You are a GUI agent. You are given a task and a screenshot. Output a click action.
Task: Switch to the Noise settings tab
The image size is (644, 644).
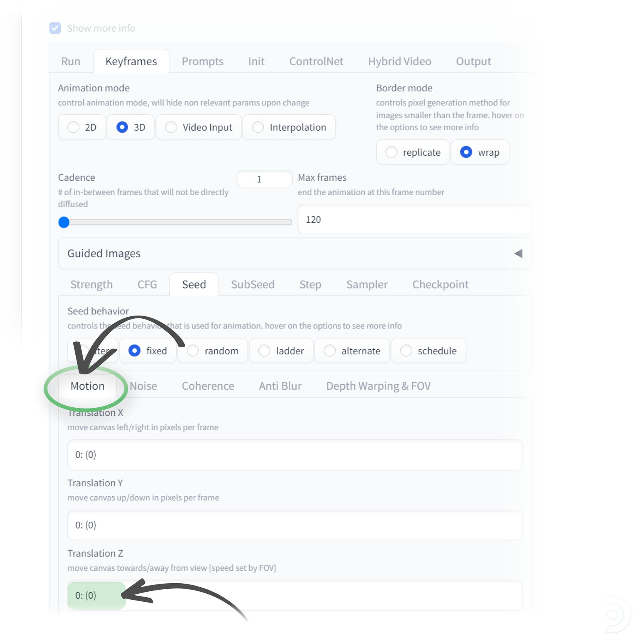point(143,386)
